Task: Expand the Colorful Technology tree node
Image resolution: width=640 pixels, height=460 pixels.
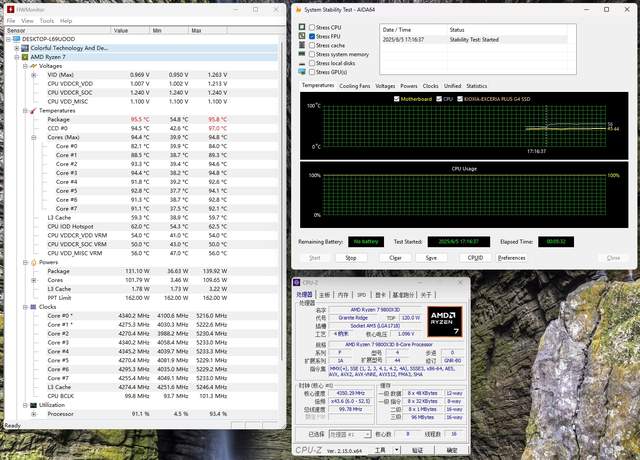Action: [17, 48]
